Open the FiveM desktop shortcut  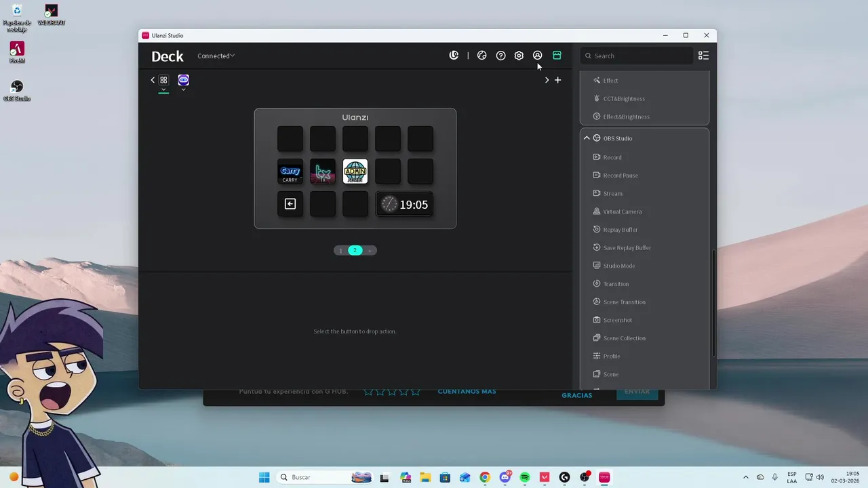[x=17, y=52]
